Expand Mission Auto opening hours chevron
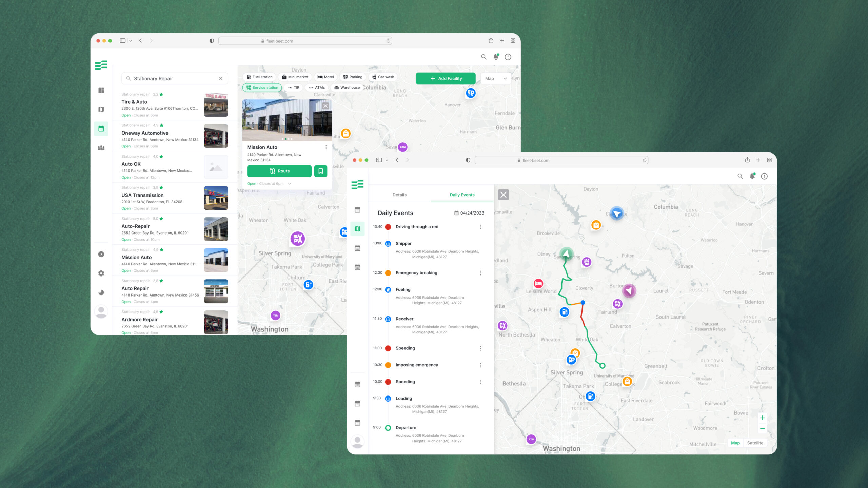This screenshot has width=868, height=488. coord(290,184)
